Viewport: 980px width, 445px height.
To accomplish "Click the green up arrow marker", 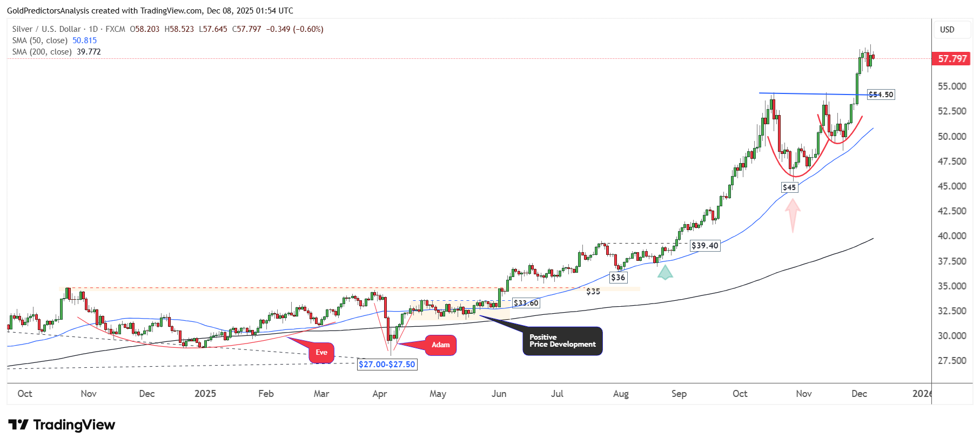I will (664, 273).
